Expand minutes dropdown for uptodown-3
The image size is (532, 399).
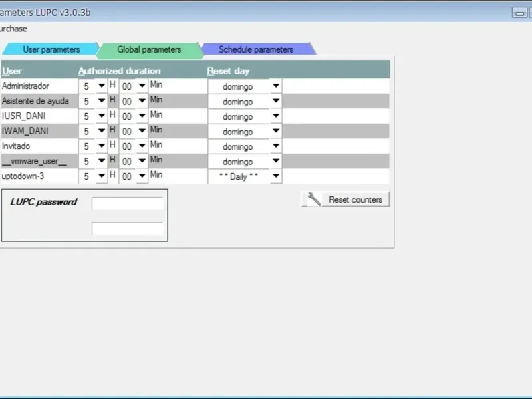(142, 176)
